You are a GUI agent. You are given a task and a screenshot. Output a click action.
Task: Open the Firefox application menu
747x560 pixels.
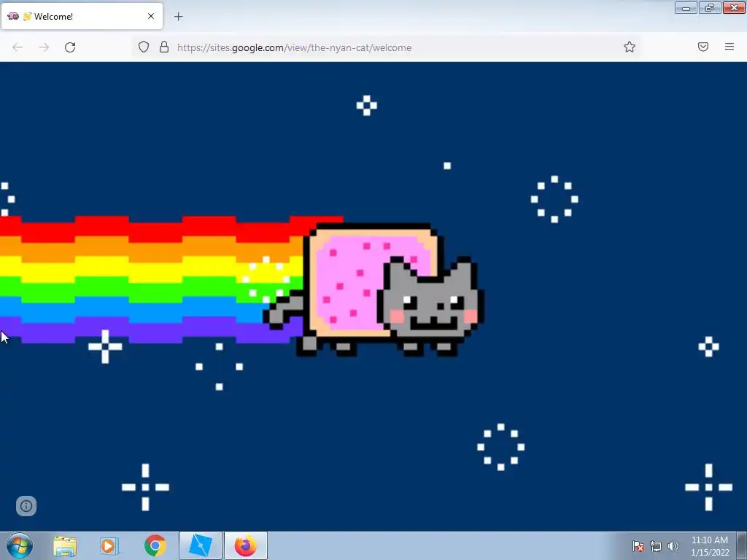729,47
